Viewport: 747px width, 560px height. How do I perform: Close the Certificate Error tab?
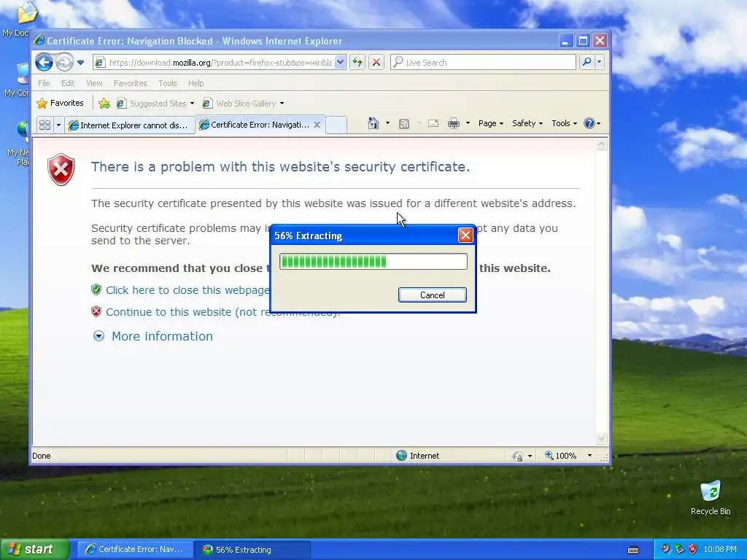[317, 125]
